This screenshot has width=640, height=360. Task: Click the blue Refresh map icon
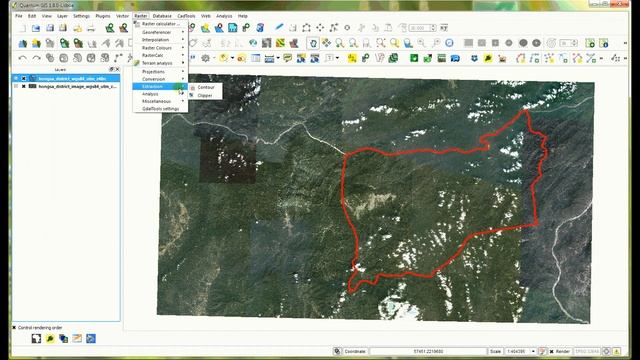[449, 43]
